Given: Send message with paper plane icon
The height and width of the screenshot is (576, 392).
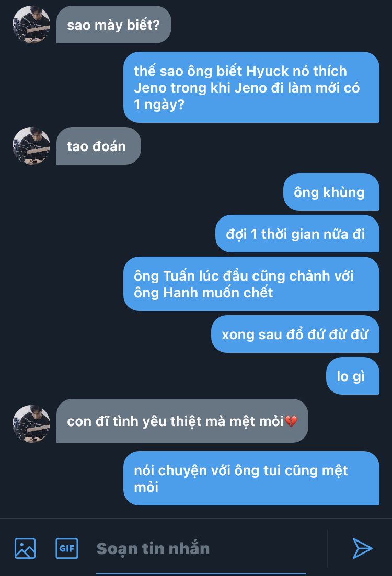Looking at the screenshot, I should click(x=362, y=548).
